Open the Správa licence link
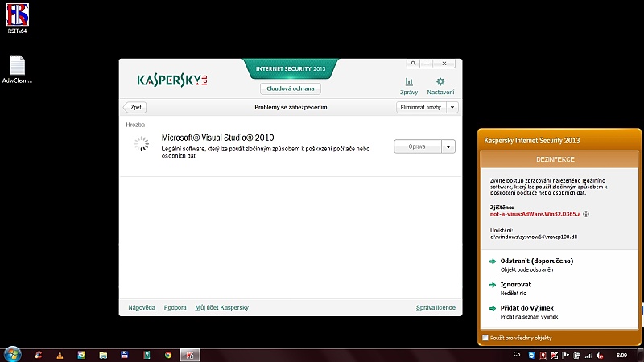644x362 pixels. click(436, 307)
